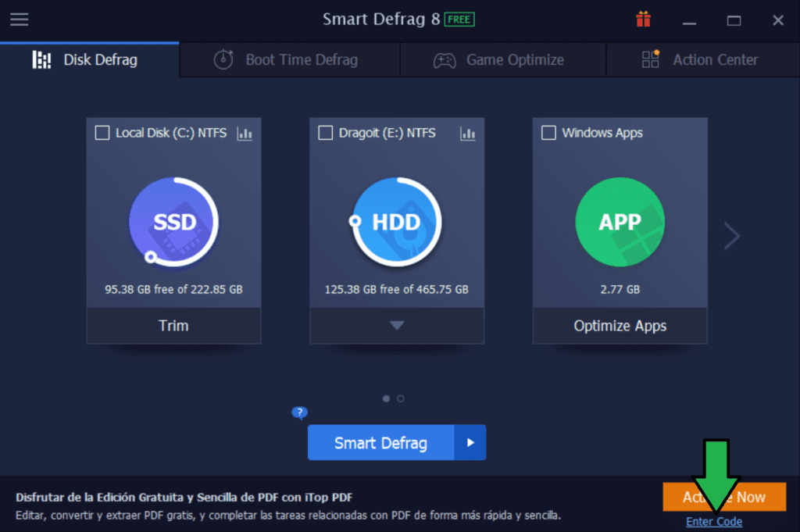This screenshot has width=800, height=532.
Task: Close the Smart Defrag window
Action: coord(777,20)
